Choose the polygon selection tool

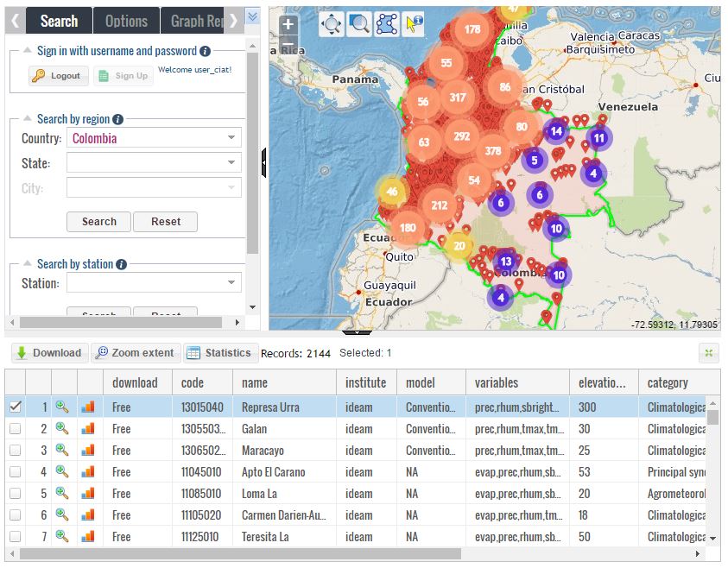tap(387, 25)
